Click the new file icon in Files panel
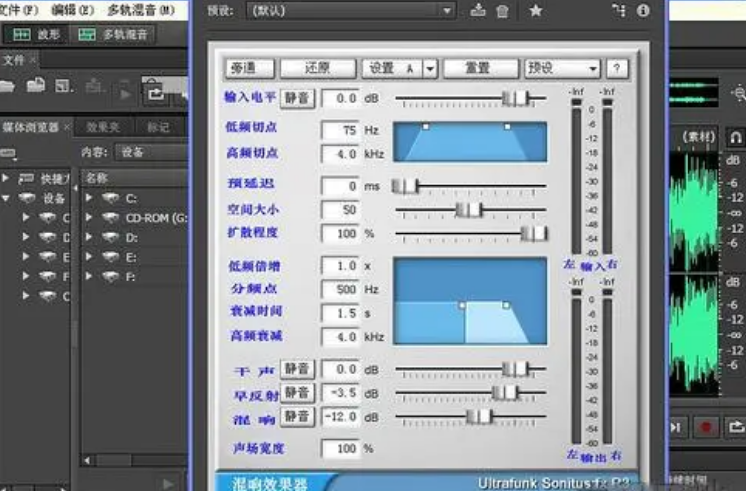 [x=63, y=86]
